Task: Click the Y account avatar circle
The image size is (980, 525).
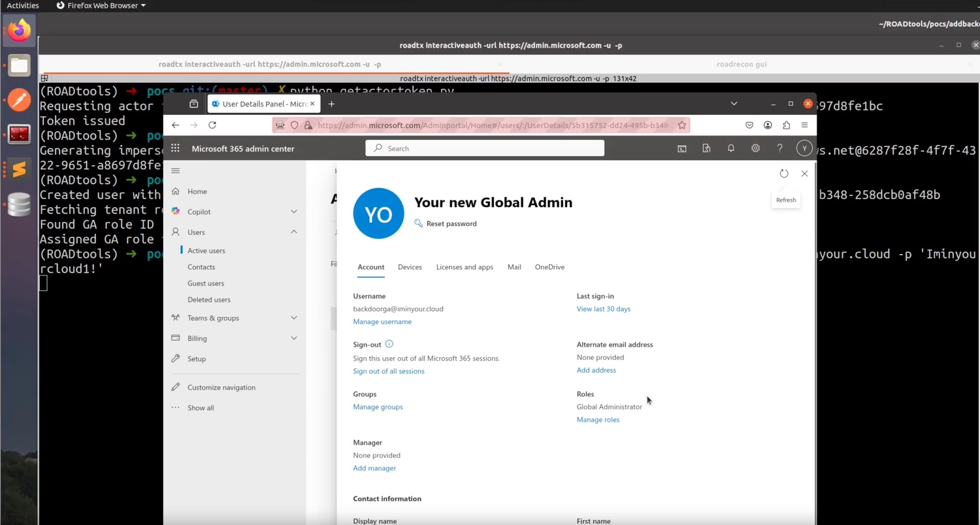Action: point(804,148)
